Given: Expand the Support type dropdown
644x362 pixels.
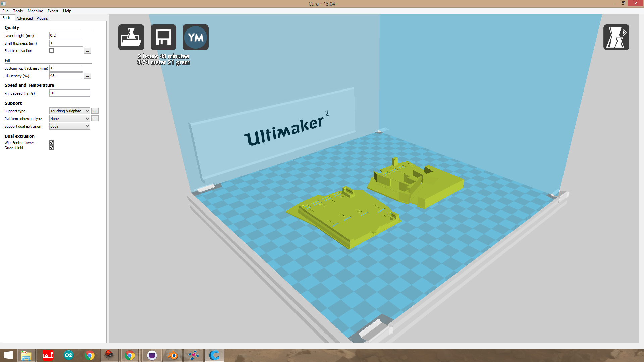Looking at the screenshot, I should pos(69,111).
